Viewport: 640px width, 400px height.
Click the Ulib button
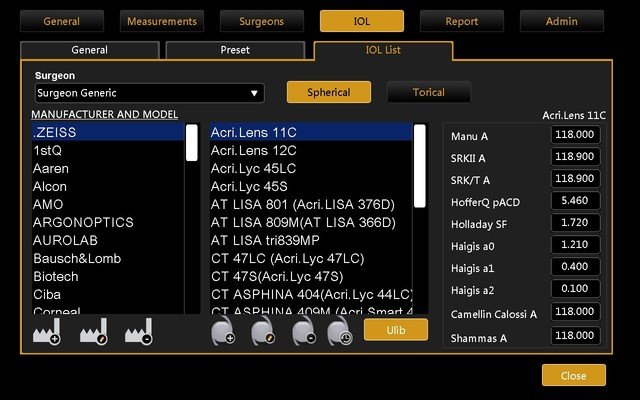click(x=396, y=330)
